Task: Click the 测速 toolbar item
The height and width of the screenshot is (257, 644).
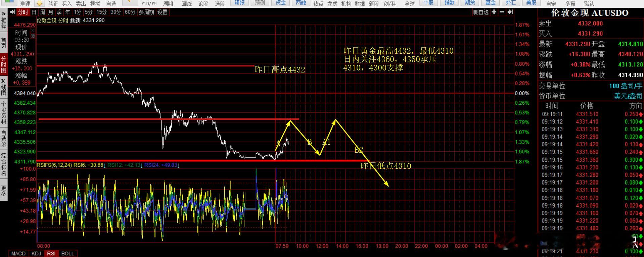Action: point(25,4)
